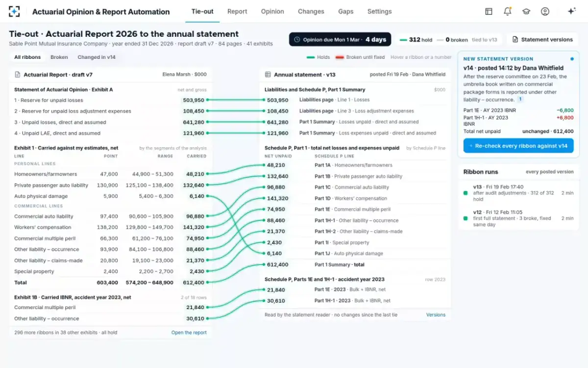Viewport: 588px width, 368px height.
Task: Click the +6,800 change for Part 1H-1
Action: [564, 118]
